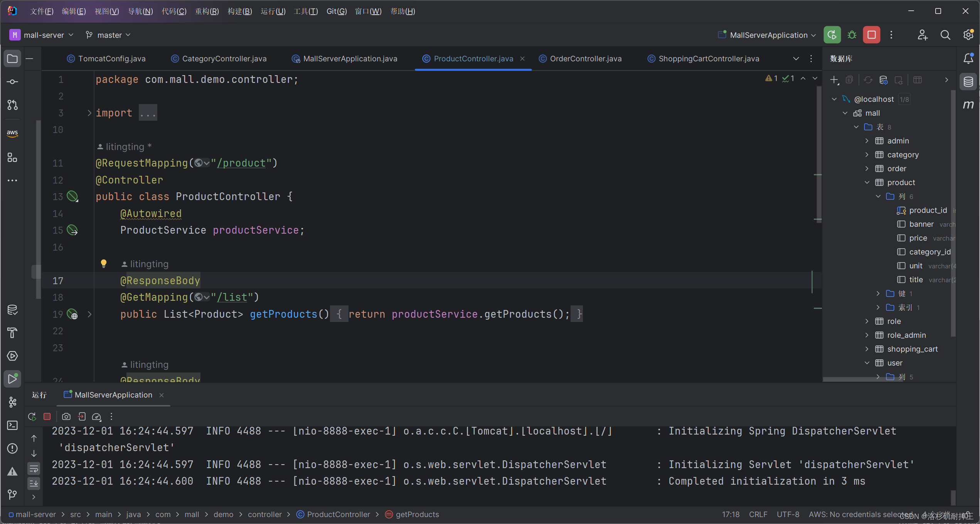The image size is (980, 524).
Task: Collapse the mall schema node
Action: 845,113
